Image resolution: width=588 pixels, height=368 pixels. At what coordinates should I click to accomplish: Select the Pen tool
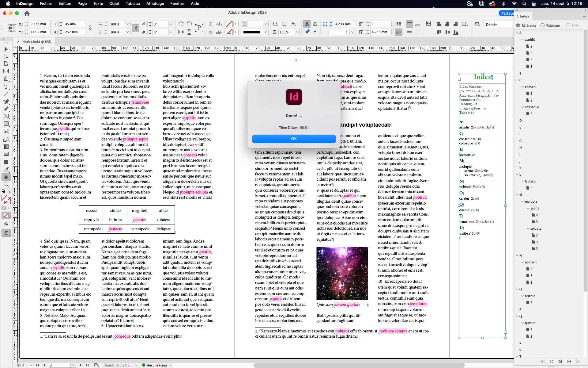[6, 102]
